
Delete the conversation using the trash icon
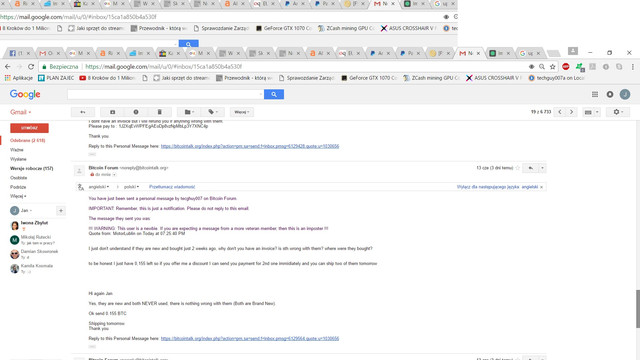pos(160,112)
